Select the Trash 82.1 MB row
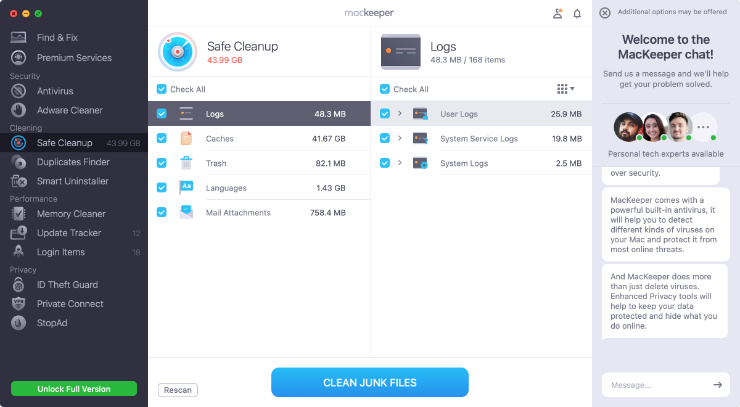Image resolution: width=740 pixels, height=407 pixels. coord(259,163)
